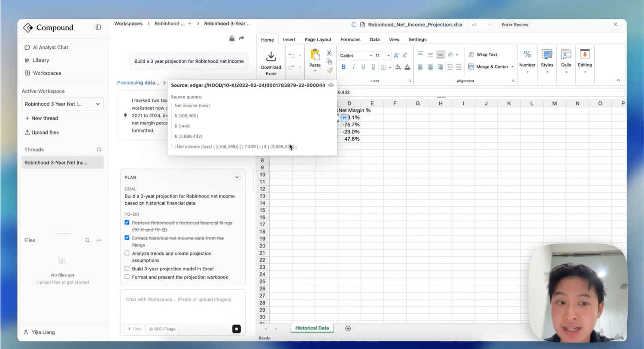644x349 pixels.
Task: Open the Active Workspace dropdown
Action: click(63, 104)
